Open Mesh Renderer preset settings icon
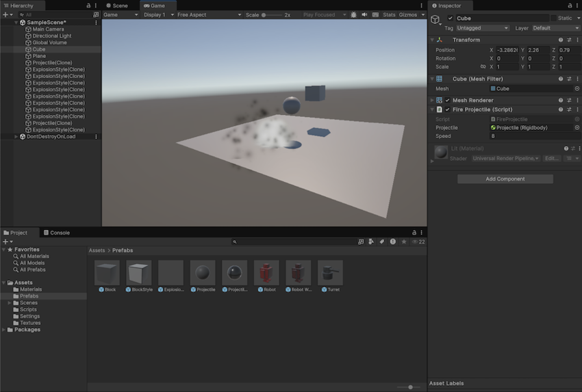The width and height of the screenshot is (582, 392). pyautogui.click(x=569, y=101)
